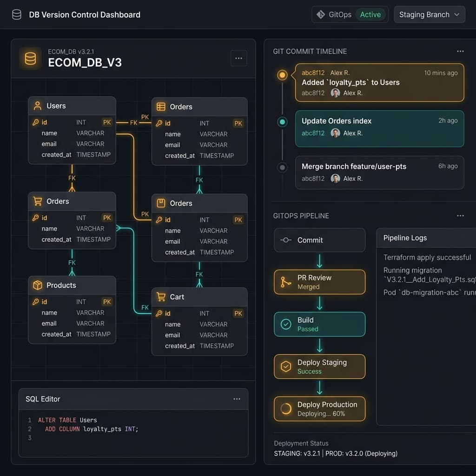Click the FK label between Users and Orders
476x476 pixels.
[133, 123]
